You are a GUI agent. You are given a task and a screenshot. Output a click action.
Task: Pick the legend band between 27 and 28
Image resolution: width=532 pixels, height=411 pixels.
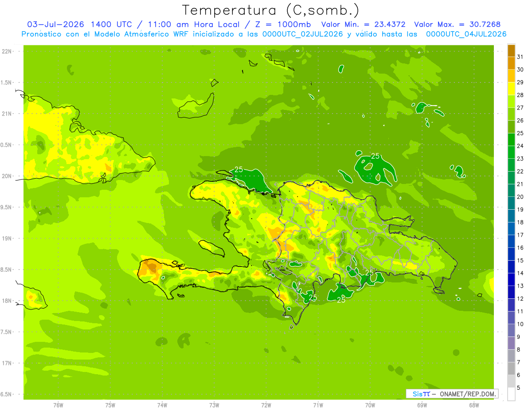(511, 101)
